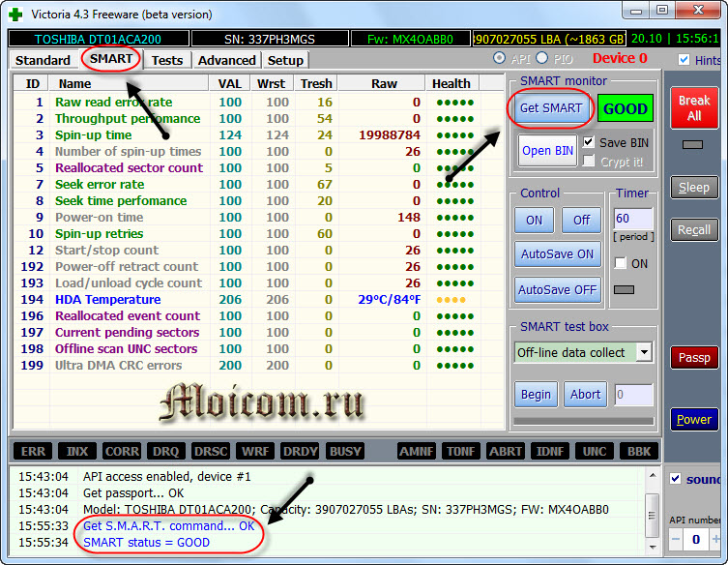728x565 pixels.
Task: Click the Passp button
Action: tap(694, 358)
